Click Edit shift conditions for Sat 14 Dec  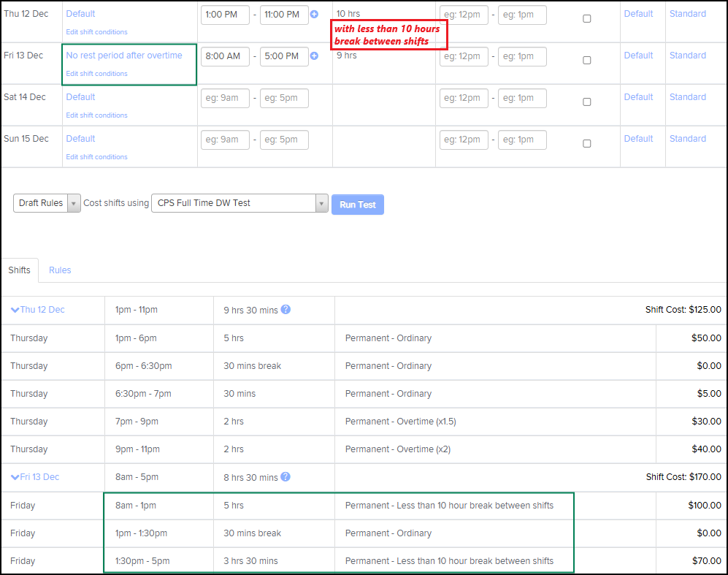pos(96,115)
